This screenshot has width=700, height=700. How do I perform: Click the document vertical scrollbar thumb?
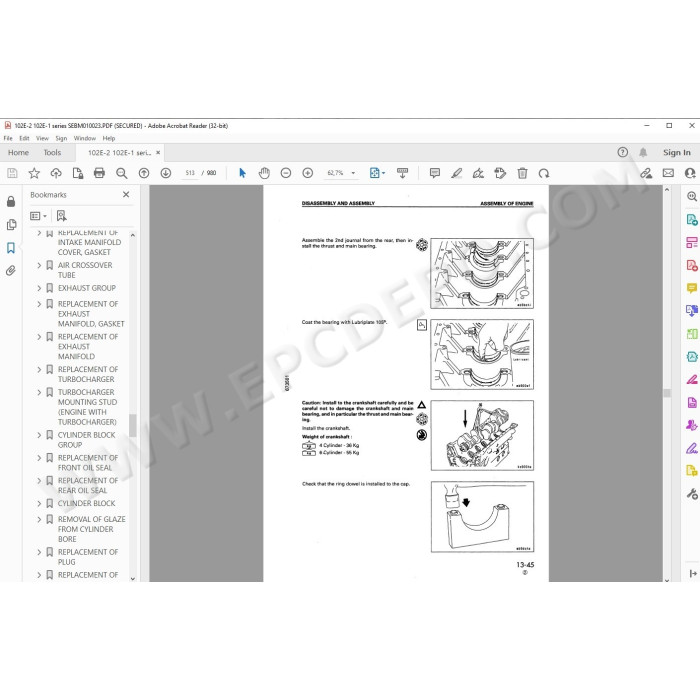click(x=667, y=393)
